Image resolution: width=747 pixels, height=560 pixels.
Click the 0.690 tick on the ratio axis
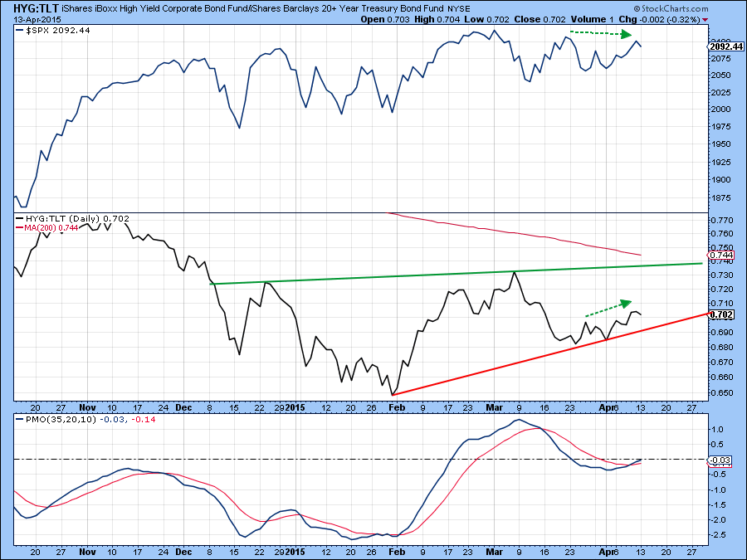pos(721,332)
